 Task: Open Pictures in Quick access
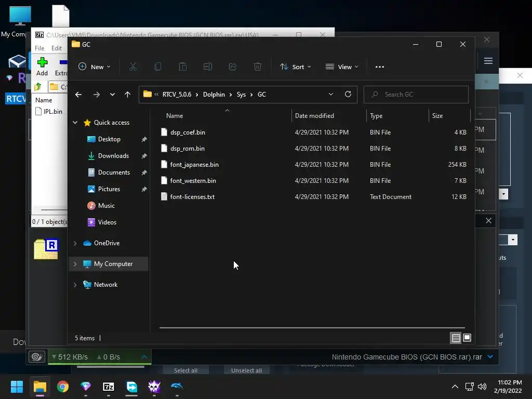[x=109, y=189]
